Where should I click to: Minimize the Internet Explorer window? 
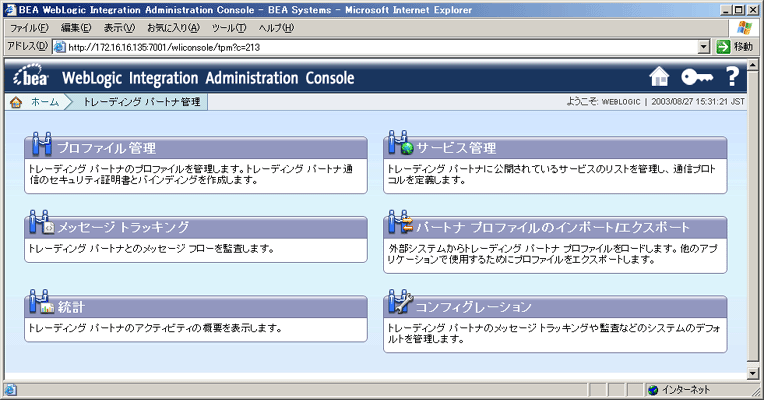pyautogui.click(x=726, y=10)
